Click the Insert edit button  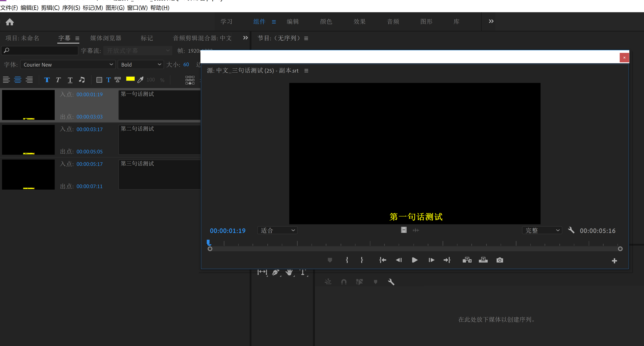click(467, 260)
